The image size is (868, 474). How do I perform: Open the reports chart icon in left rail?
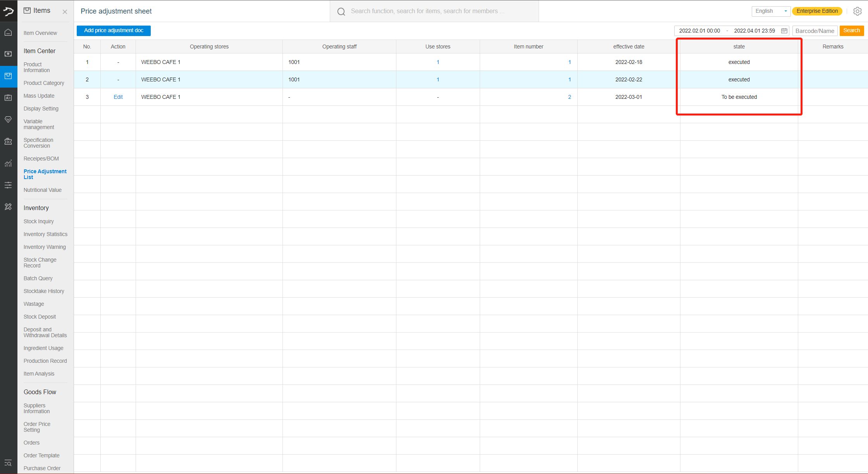tap(8, 163)
